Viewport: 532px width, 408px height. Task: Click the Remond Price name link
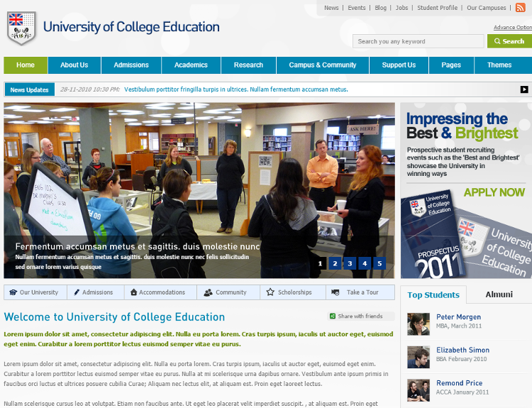(x=459, y=383)
